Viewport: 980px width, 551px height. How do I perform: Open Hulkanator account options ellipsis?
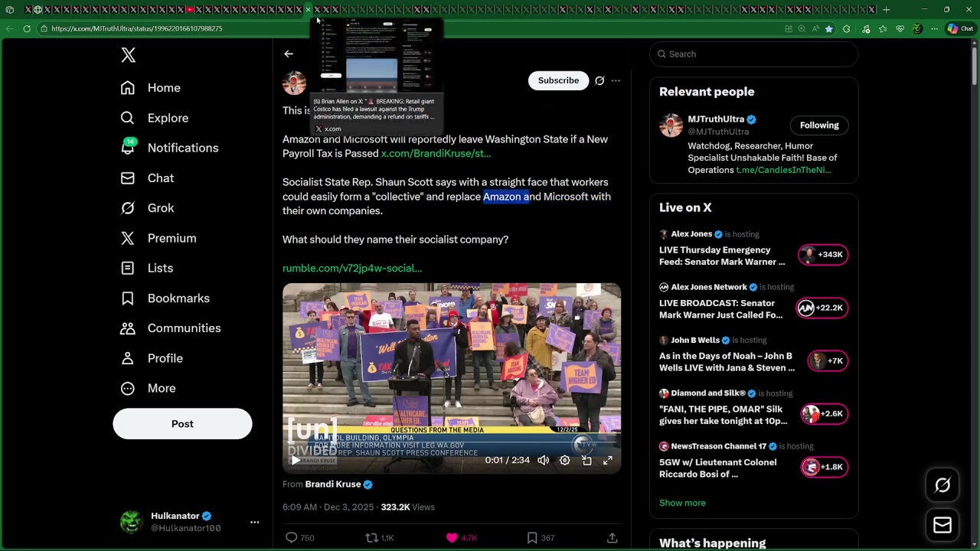[254, 522]
